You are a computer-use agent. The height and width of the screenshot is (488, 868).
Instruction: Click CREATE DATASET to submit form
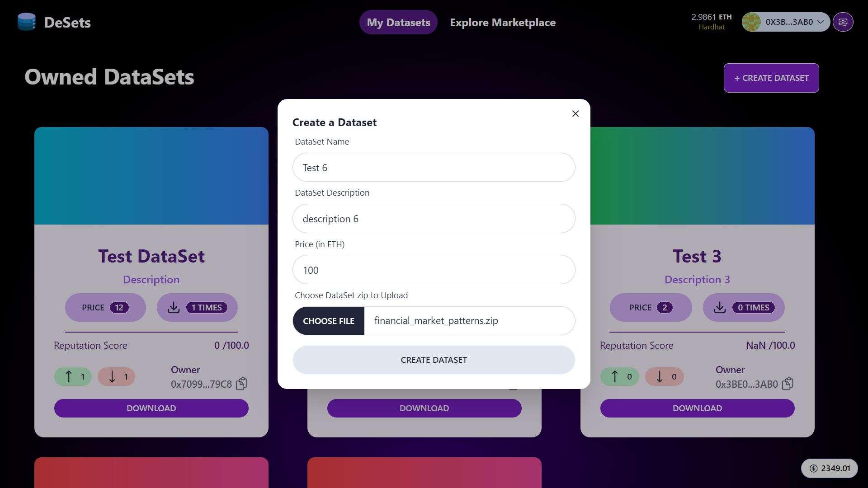434,359
